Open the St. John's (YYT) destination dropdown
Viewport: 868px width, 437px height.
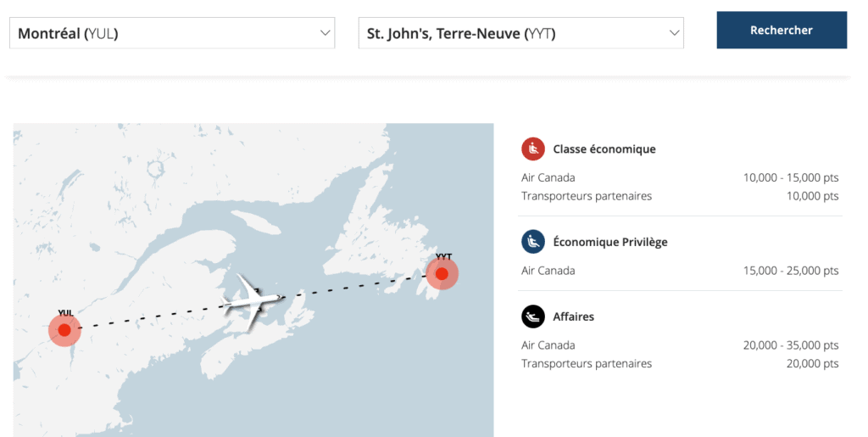click(x=520, y=33)
